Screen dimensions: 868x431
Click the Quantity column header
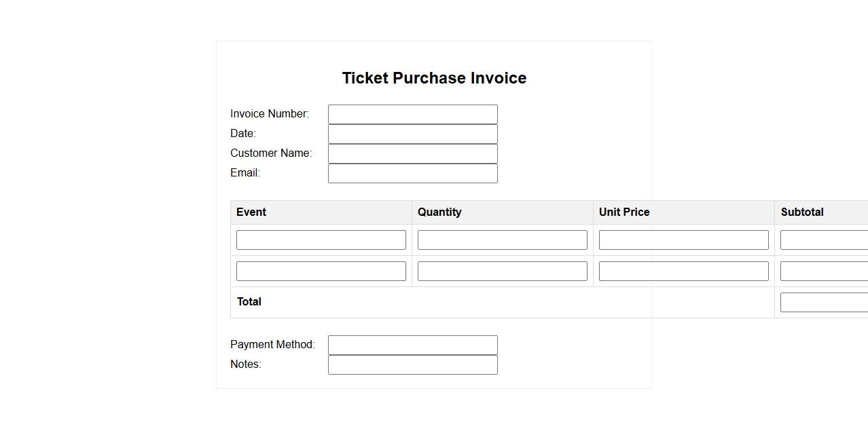pos(439,212)
